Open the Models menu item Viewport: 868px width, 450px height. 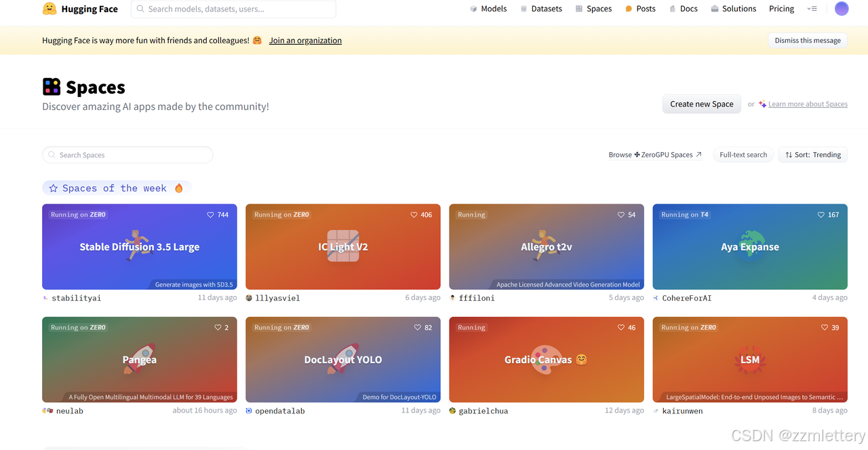click(x=488, y=9)
